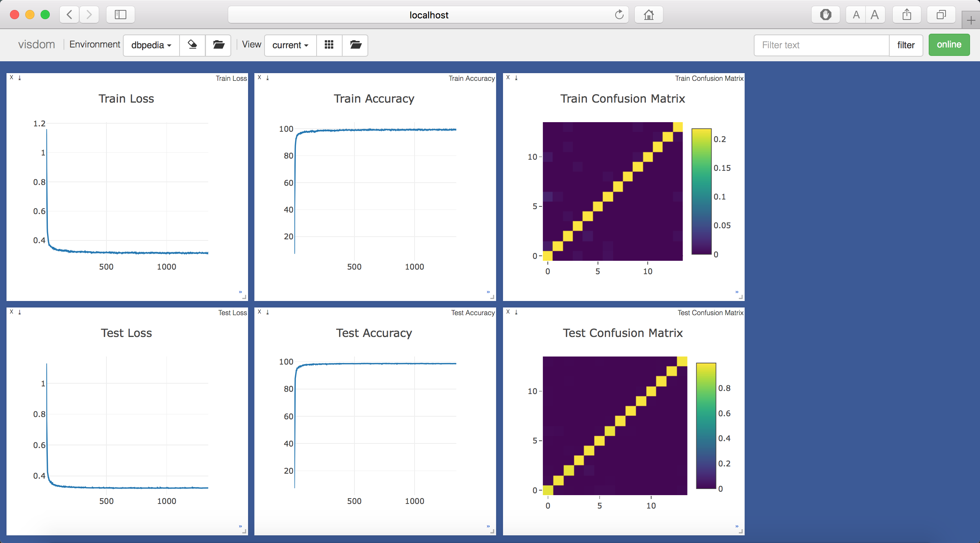
Task: Open a new Safari tab with plus
Action: 970,20
